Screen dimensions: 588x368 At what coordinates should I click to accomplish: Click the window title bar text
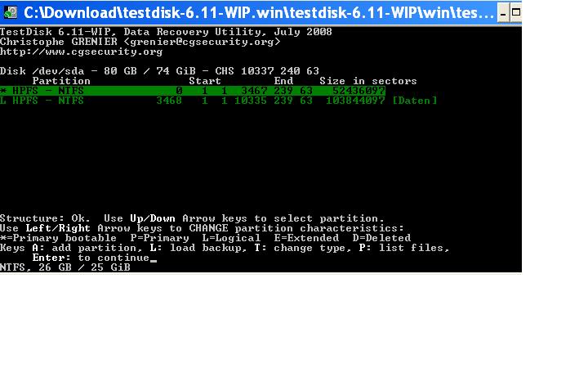(x=259, y=13)
